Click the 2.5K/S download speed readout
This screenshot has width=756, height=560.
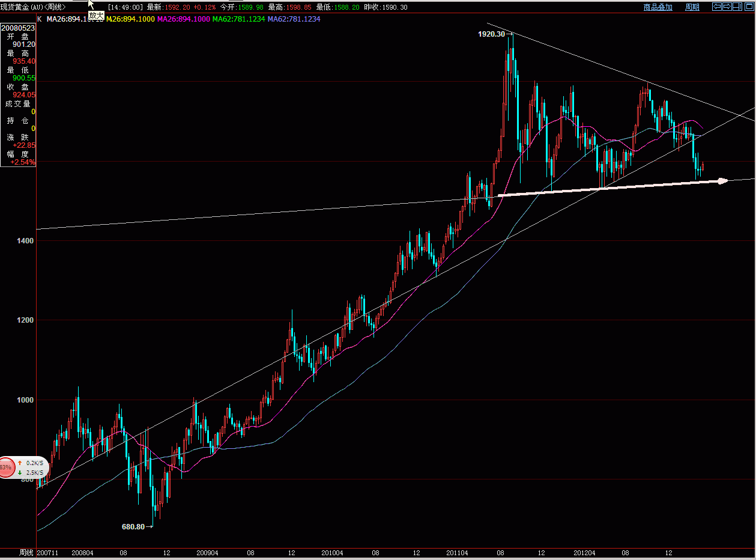(x=35, y=472)
